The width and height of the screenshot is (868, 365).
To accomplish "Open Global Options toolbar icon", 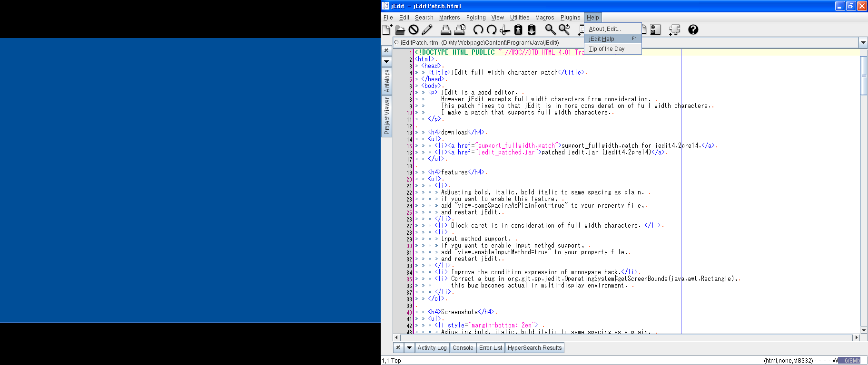I will coord(655,29).
